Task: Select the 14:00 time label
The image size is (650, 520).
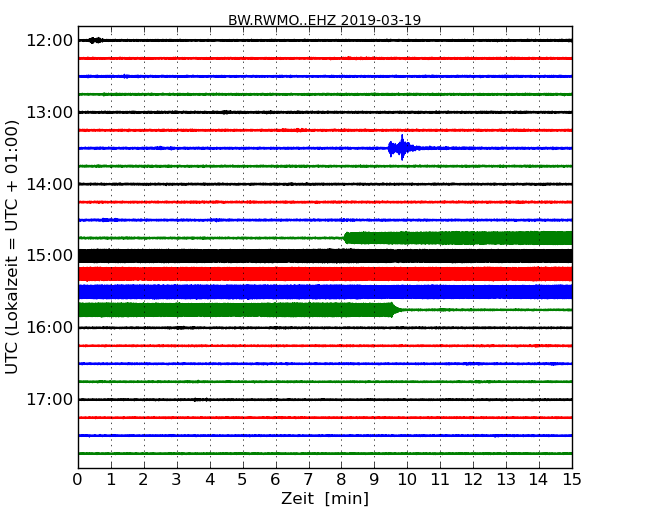Action: tap(49, 184)
